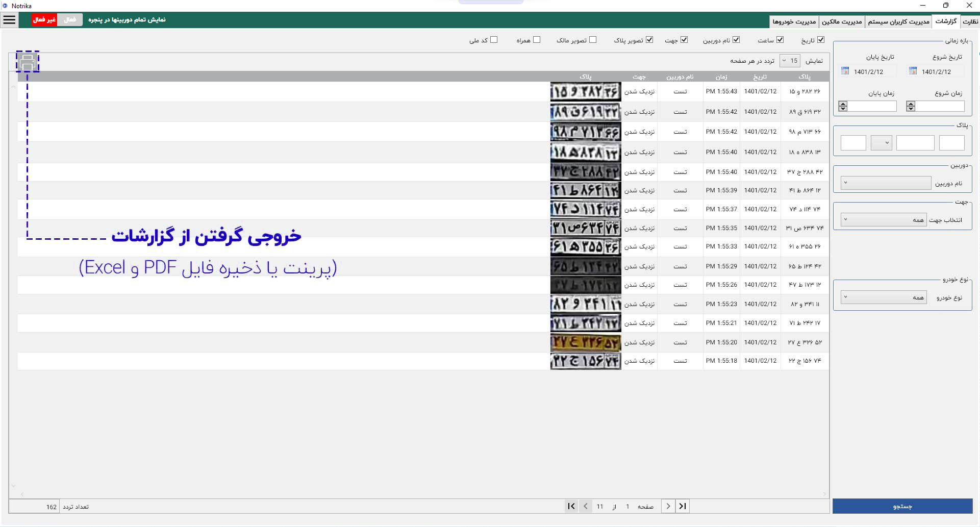This screenshot has width=980, height=527.
Task: Open the نام دوربین camera dropdown
Action: (886, 183)
